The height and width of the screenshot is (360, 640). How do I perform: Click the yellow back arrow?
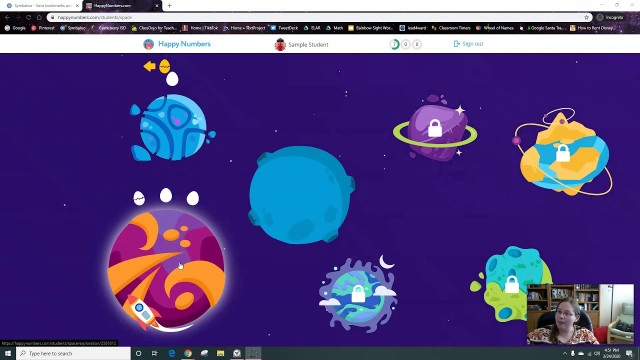click(x=149, y=66)
